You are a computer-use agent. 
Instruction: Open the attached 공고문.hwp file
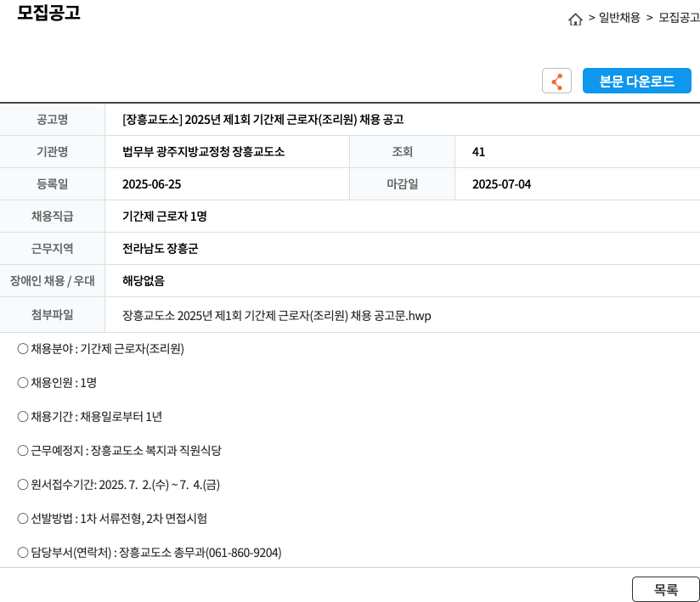pos(277,316)
